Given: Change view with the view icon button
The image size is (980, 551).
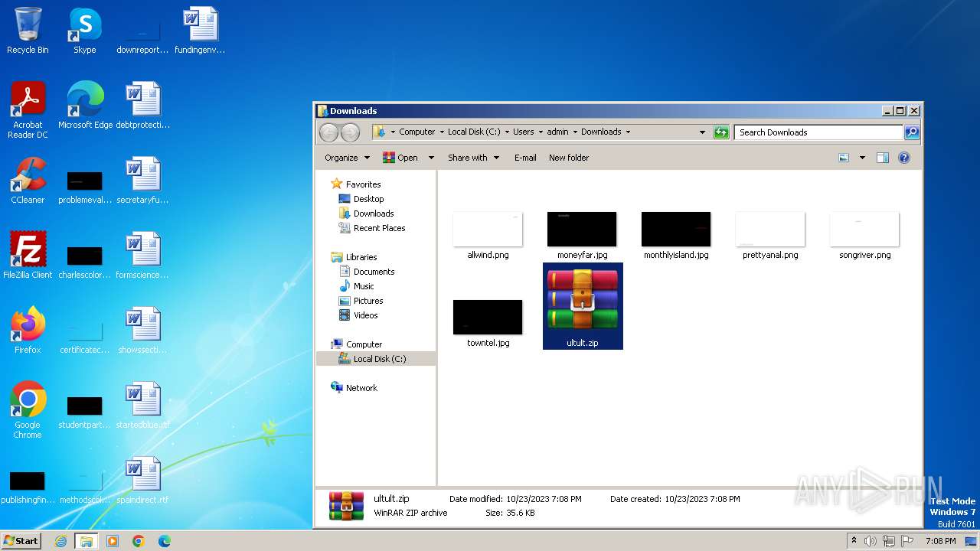Looking at the screenshot, I should click(x=844, y=158).
